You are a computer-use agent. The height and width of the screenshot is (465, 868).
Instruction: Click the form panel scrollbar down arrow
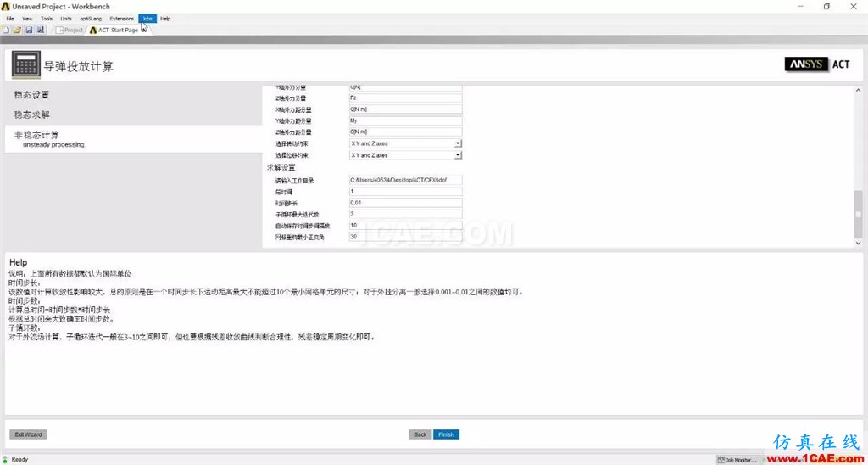[858, 243]
